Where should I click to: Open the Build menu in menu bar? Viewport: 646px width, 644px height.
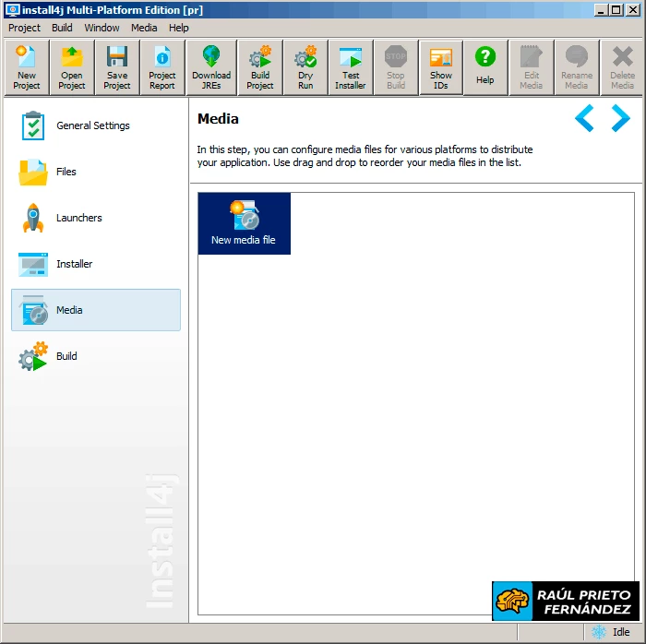pyautogui.click(x=62, y=28)
